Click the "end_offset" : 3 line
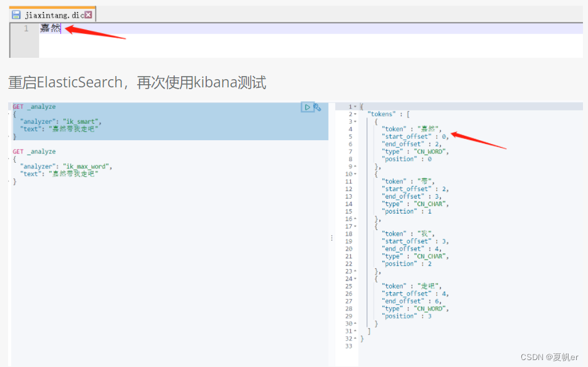The image size is (588, 367). point(411,197)
